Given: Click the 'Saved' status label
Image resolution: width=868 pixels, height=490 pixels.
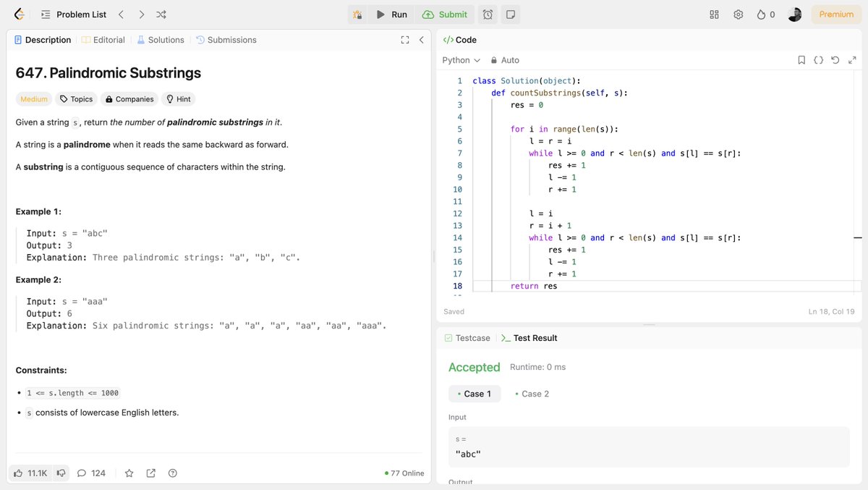Looking at the screenshot, I should coord(454,311).
